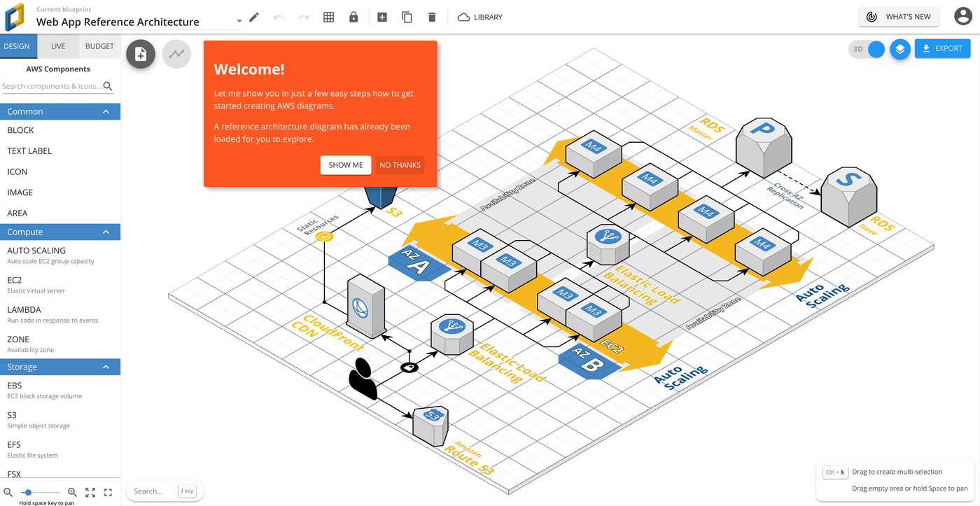Select the S3 bucket on canvas

coord(382,196)
